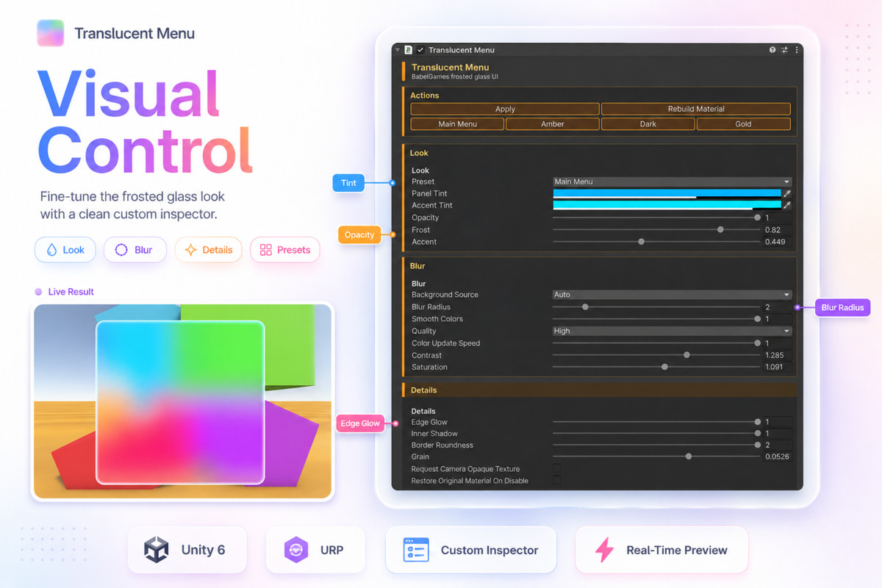Click the Edge Glow slider handle
The width and height of the screenshot is (882, 588).
click(757, 422)
